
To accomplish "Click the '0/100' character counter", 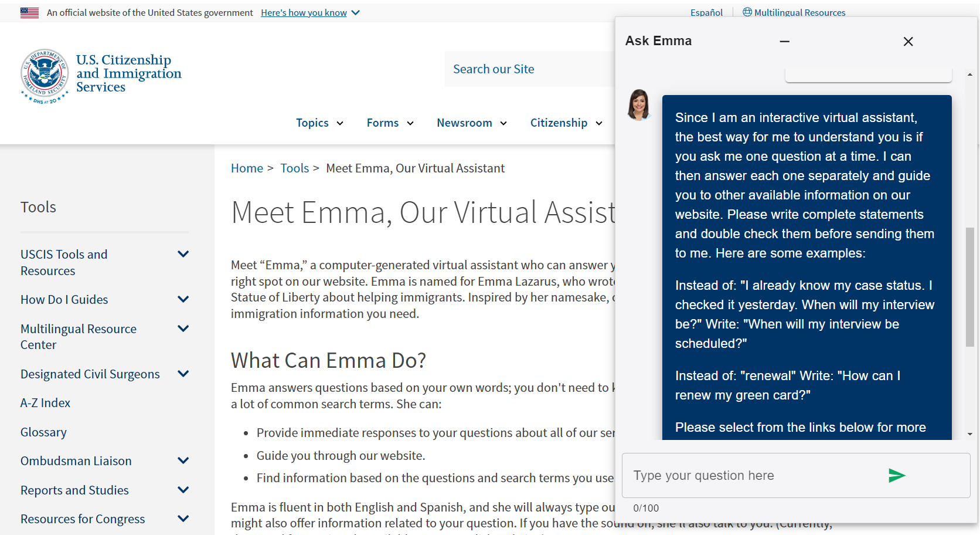I will coord(646,508).
